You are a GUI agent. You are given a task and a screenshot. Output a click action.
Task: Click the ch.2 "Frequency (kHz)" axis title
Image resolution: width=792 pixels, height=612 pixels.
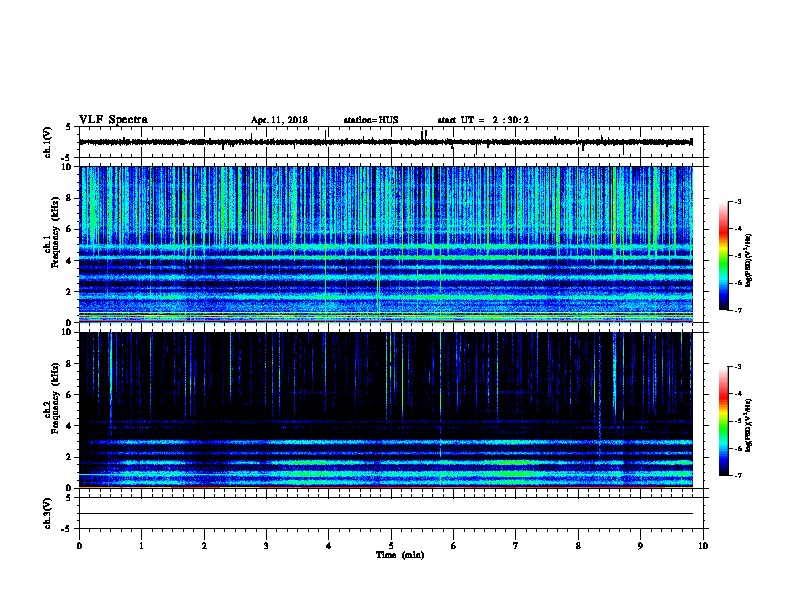(55, 398)
